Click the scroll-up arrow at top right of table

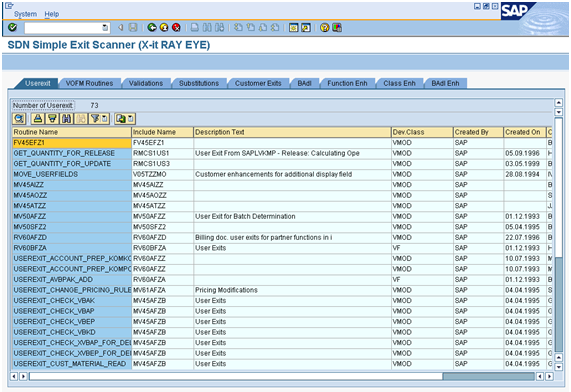(x=558, y=103)
